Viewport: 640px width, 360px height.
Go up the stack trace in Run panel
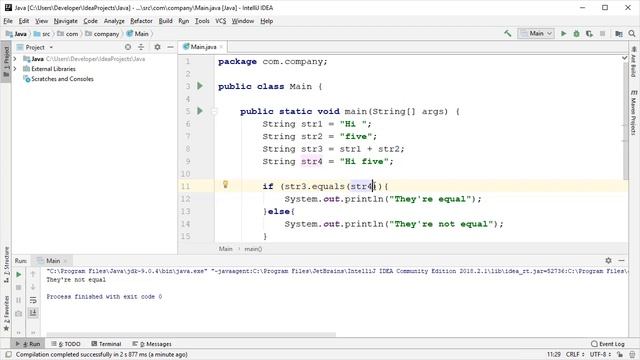33,274
